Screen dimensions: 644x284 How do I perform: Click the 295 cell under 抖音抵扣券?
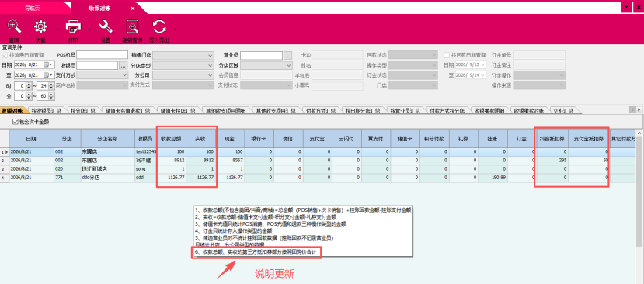[x=552, y=161]
